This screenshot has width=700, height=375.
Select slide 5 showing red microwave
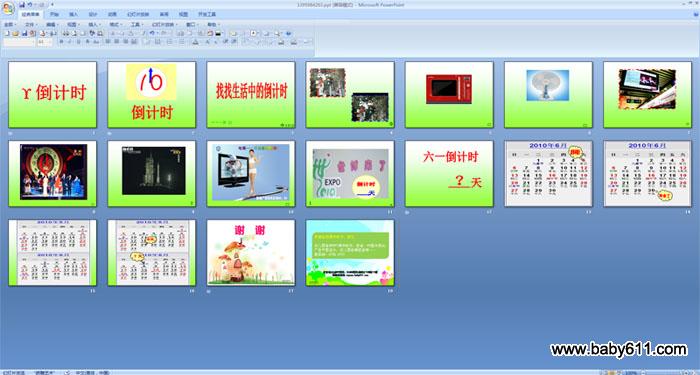click(x=449, y=95)
